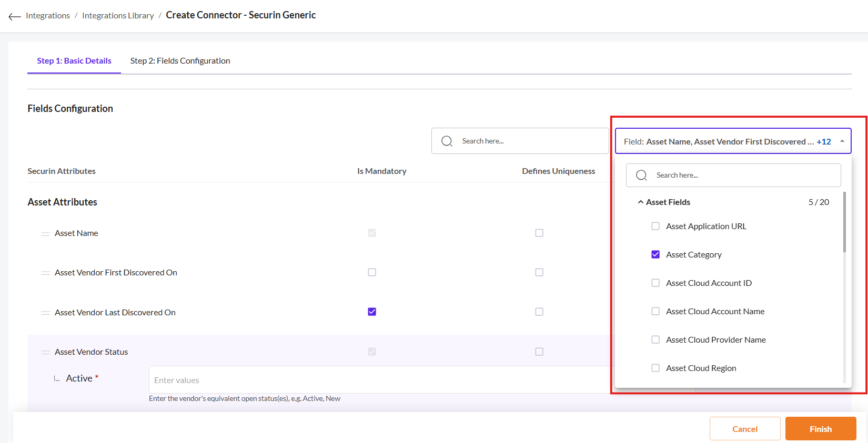Click the Asset Attributes heading

(63, 202)
